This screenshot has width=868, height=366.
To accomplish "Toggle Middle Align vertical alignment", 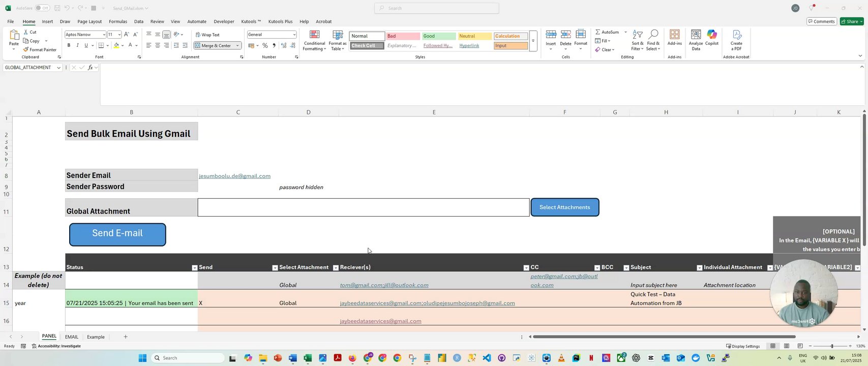I will tap(158, 35).
